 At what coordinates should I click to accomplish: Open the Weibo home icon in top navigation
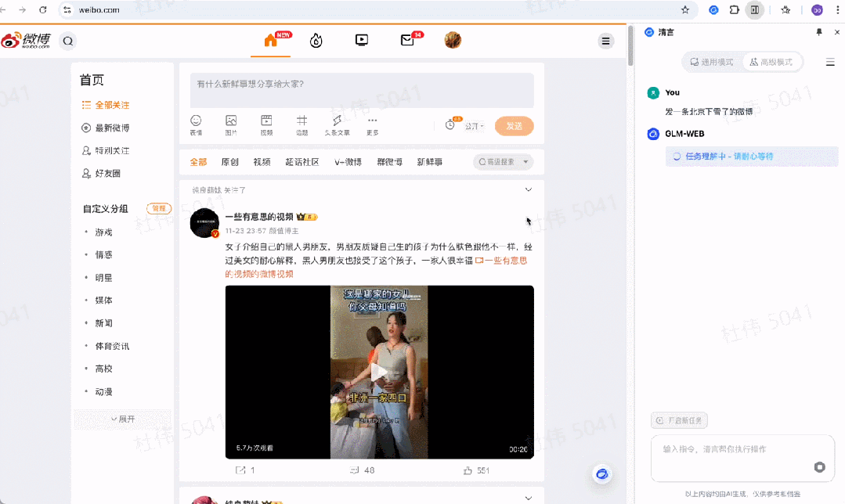coord(270,39)
